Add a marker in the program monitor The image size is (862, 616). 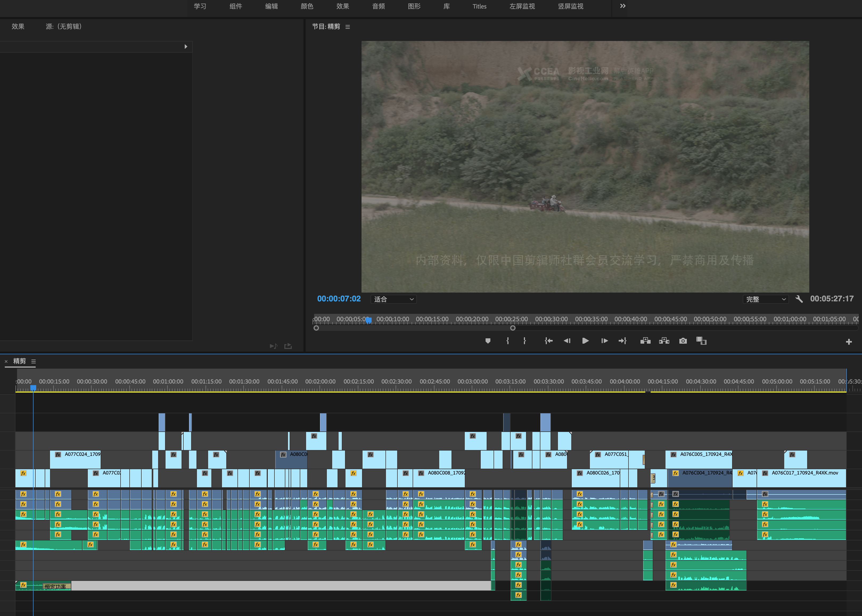[x=488, y=341]
